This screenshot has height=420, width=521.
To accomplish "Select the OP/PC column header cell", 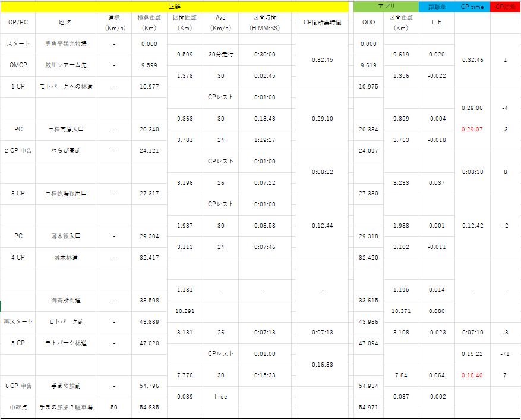I will click(x=18, y=23).
